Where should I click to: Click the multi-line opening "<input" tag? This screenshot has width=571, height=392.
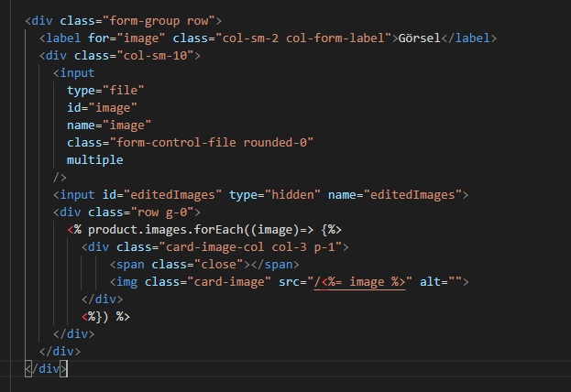tap(74, 72)
